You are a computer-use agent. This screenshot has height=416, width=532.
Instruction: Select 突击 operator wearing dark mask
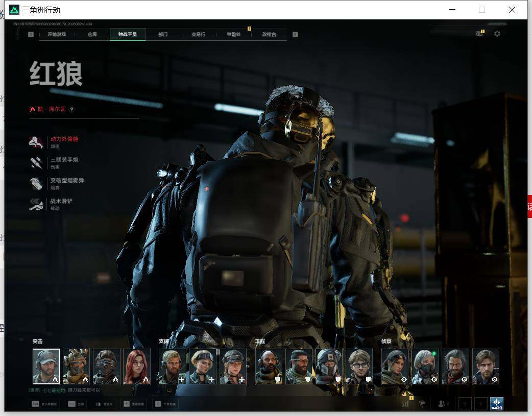tap(107, 366)
